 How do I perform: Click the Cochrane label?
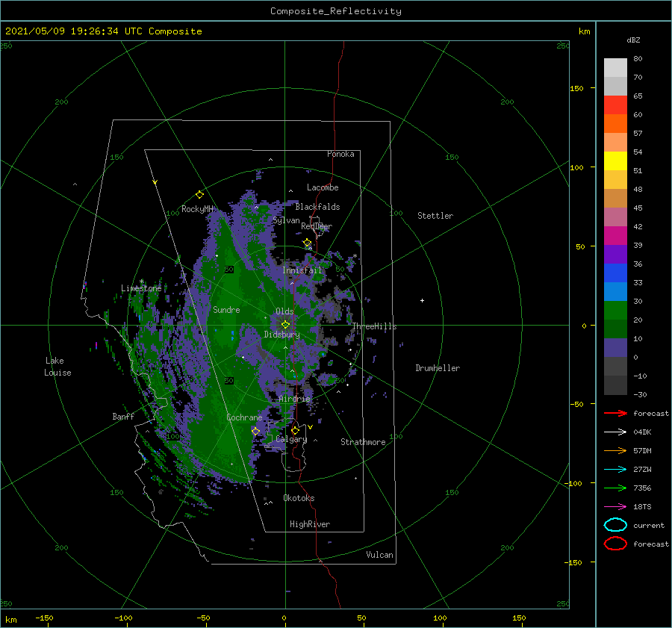coord(244,417)
